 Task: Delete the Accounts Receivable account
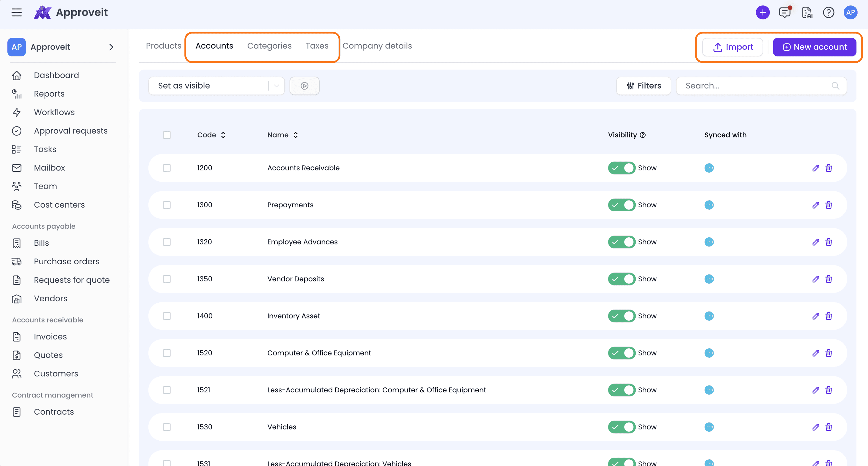point(829,168)
